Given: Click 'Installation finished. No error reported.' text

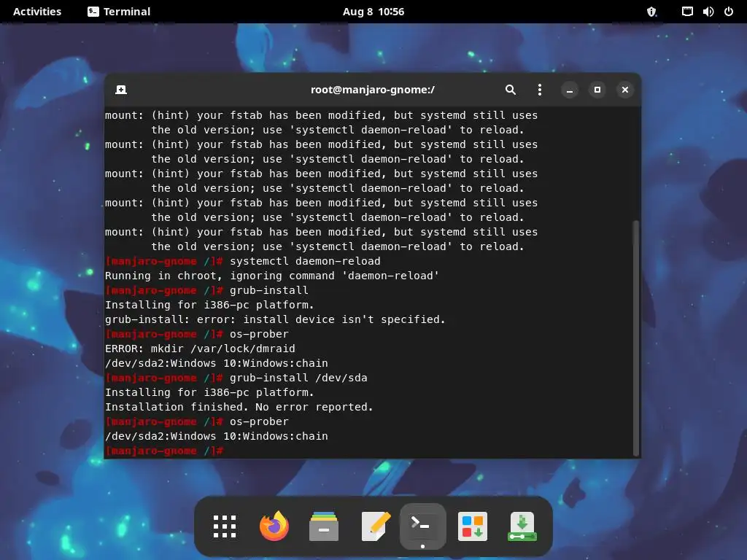Looking at the screenshot, I should point(239,407).
